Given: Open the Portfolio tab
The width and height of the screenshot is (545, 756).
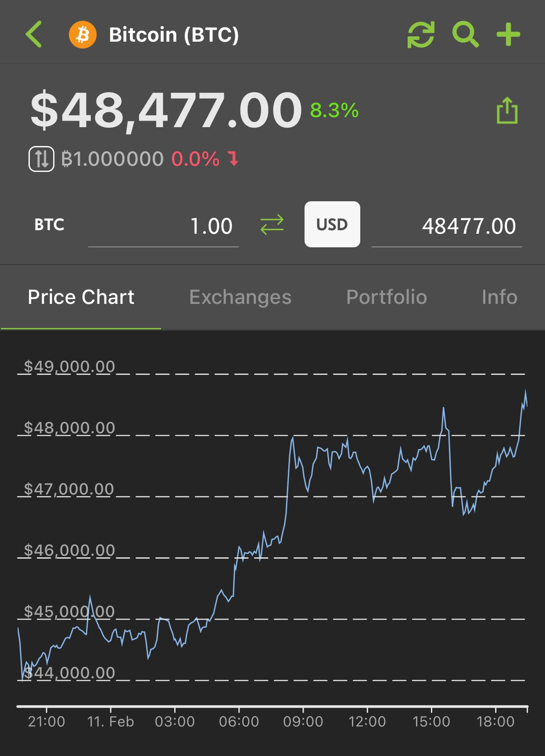Looking at the screenshot, I should pyautogui.click(x=386, y=297).
